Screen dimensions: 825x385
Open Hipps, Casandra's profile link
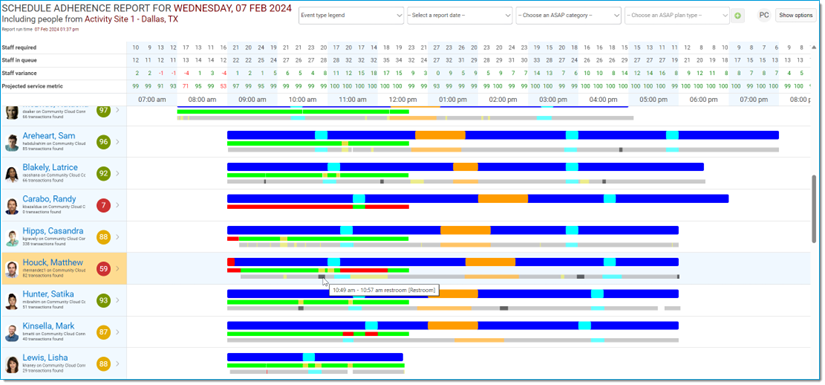[x=53, y=230]
